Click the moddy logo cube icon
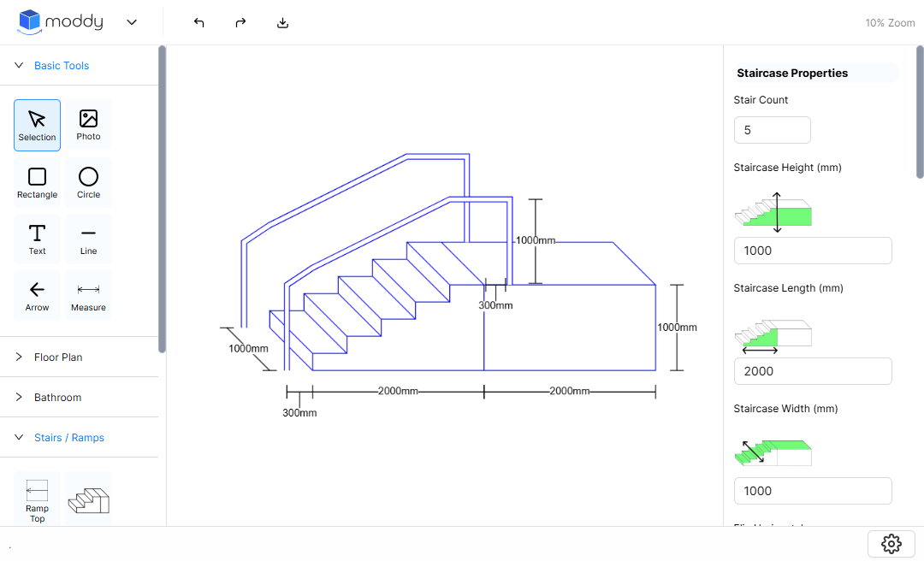Screen dimensions: 924x561 tap(27, 21)
